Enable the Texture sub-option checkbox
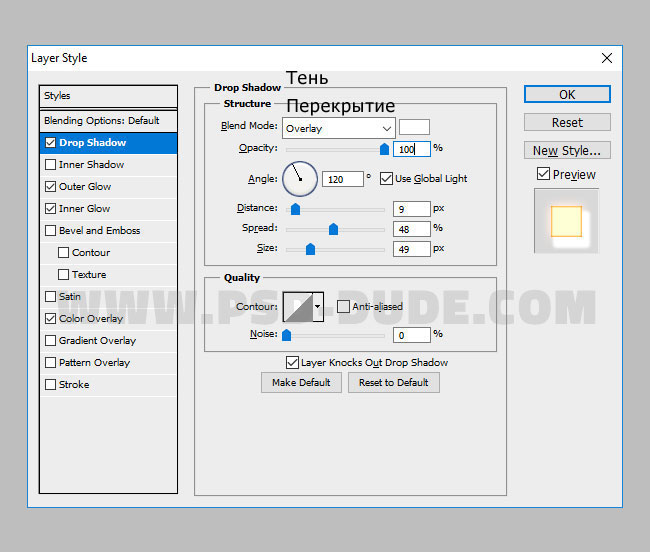650x552 pixels. click(63, 274)
